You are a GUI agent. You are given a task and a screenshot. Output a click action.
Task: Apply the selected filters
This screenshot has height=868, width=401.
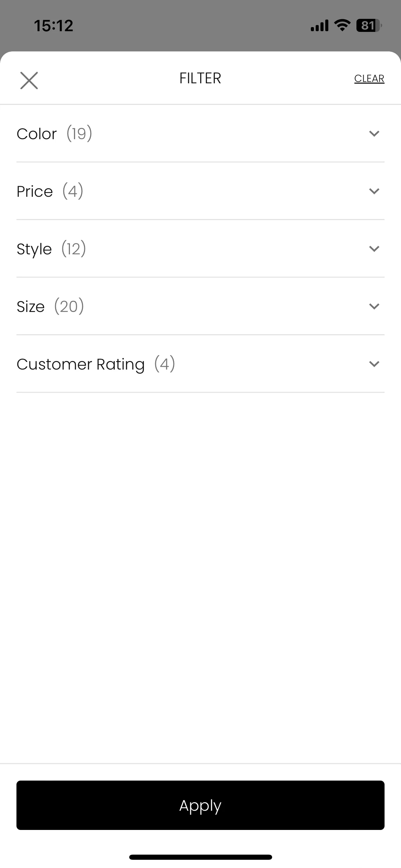200,805
